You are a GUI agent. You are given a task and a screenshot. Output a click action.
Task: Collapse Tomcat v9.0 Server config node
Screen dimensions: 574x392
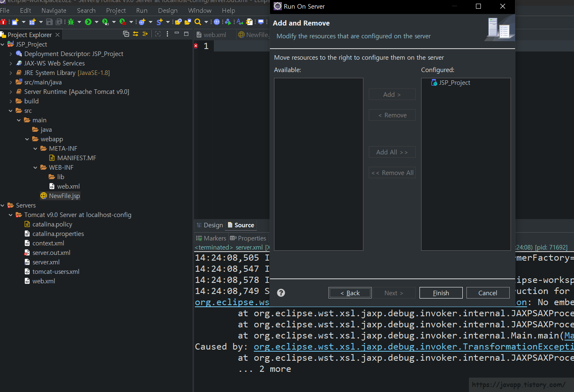pyautogui.click(x=11, y=215)
